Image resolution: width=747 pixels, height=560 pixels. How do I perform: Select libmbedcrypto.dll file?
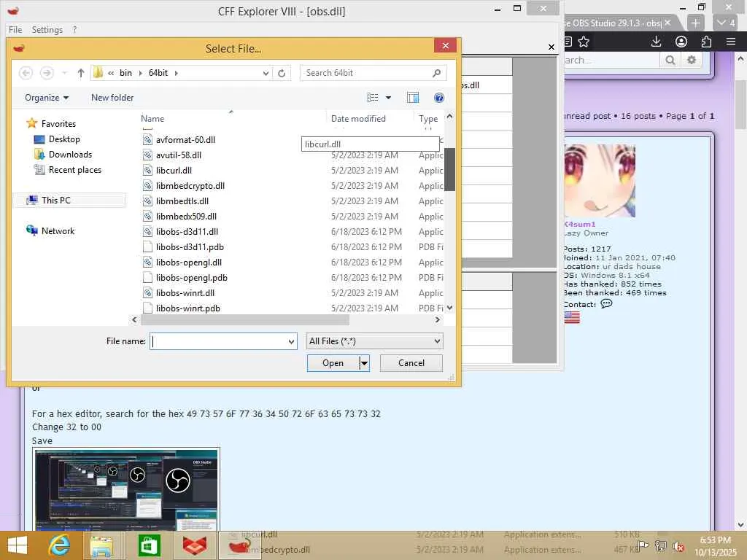(x=190, y=186)
